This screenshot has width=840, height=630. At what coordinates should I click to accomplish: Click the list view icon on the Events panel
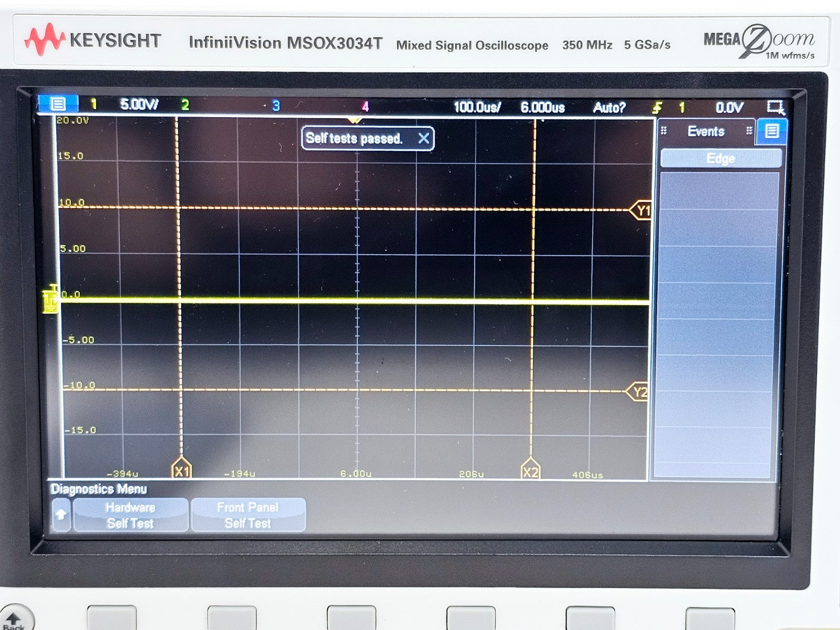pyautogui.click(x=771, y=132)
